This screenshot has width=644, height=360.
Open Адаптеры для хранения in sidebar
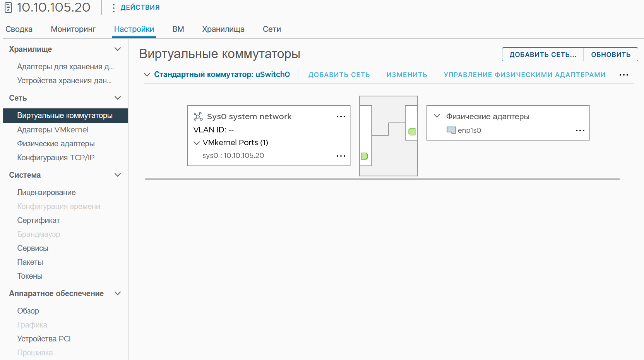[x=65, y=67]
